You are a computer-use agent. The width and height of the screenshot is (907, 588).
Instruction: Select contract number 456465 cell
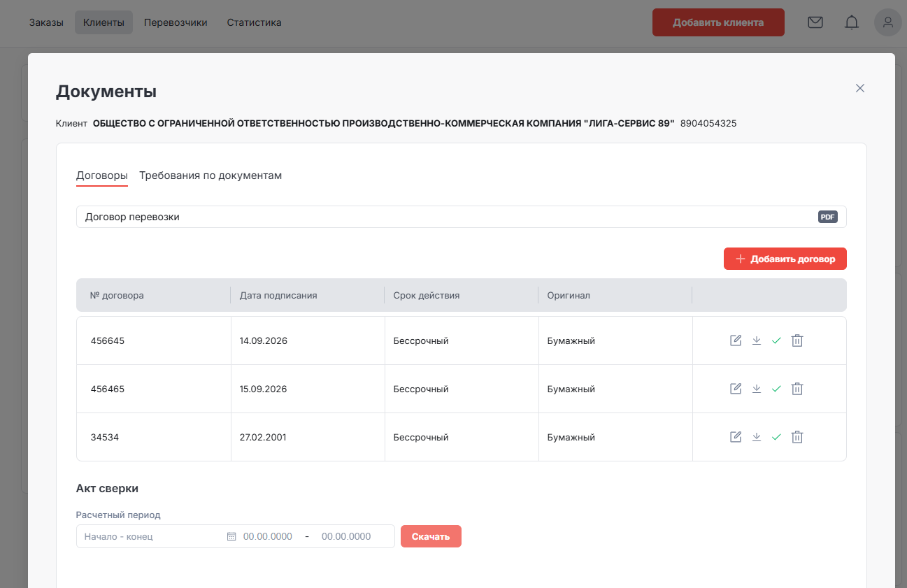click(154, 389)
